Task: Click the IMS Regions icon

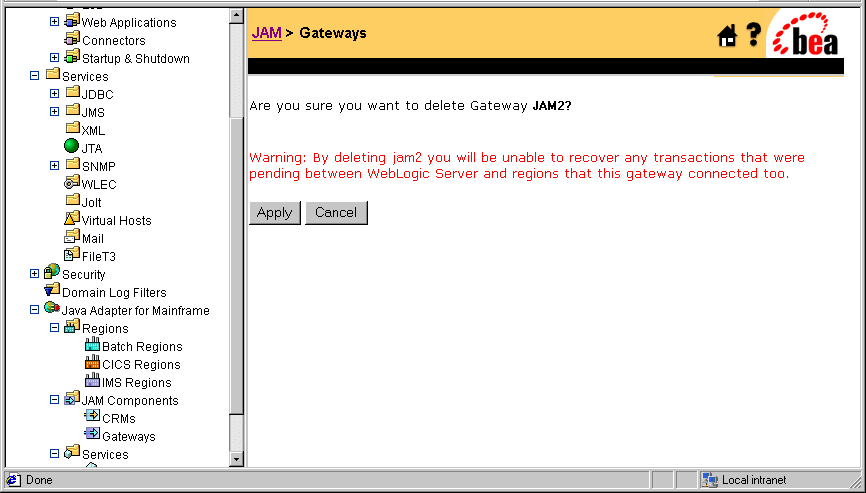Action: [92, 380]
